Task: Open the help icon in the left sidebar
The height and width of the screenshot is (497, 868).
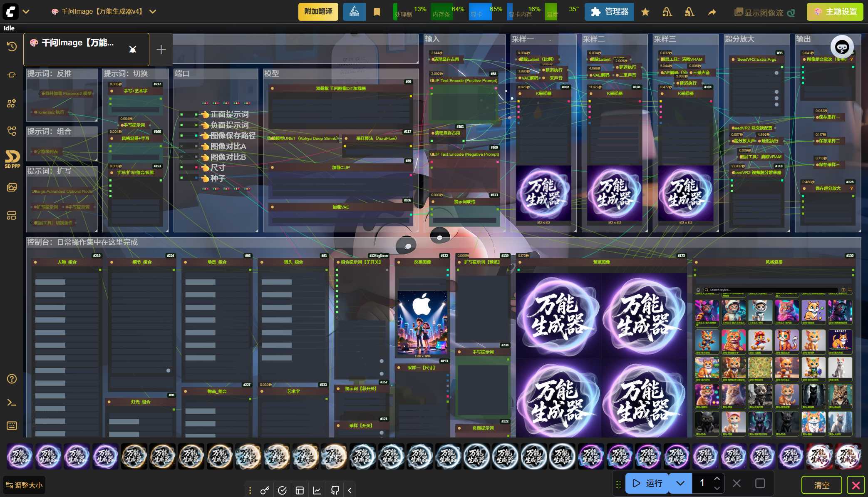Action: point(12,379)
